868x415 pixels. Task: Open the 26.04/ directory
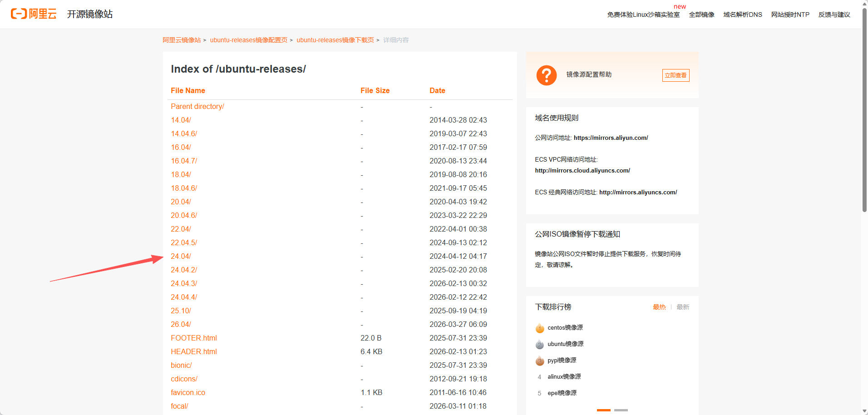[x=181, y=324]
